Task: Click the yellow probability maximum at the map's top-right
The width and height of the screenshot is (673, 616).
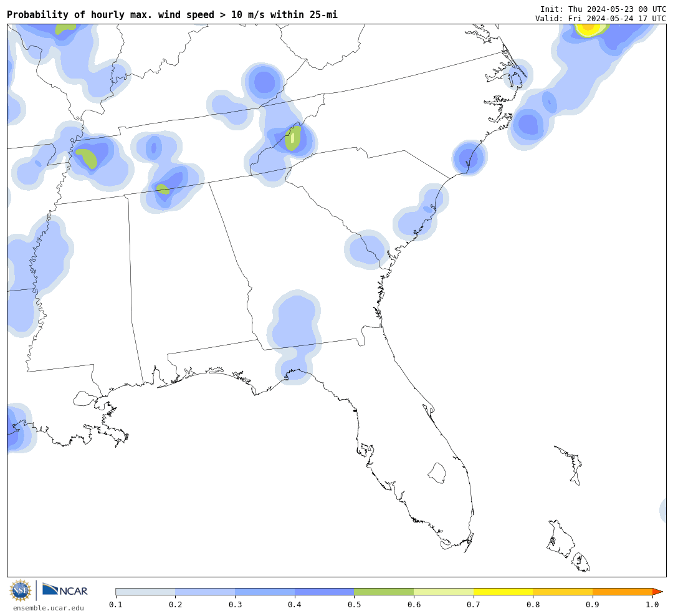Action: (x=588, y=29)
